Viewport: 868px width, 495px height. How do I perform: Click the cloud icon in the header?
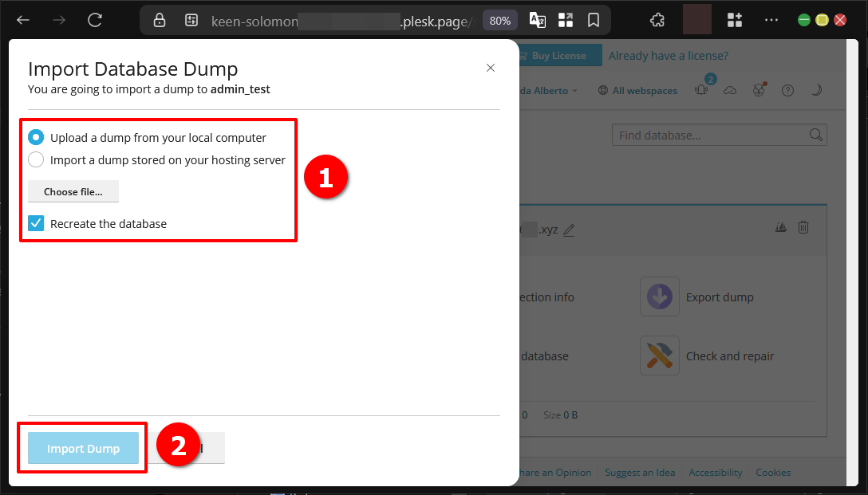[x=730, y=90]
